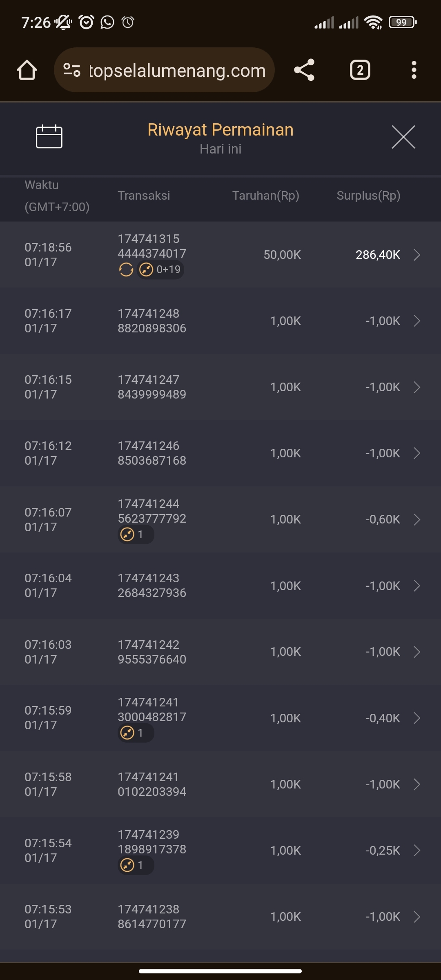Viewport: 441px width, 980px height.
Task: Tap the 0+19 free spin badge
Action: coord(160,269)
